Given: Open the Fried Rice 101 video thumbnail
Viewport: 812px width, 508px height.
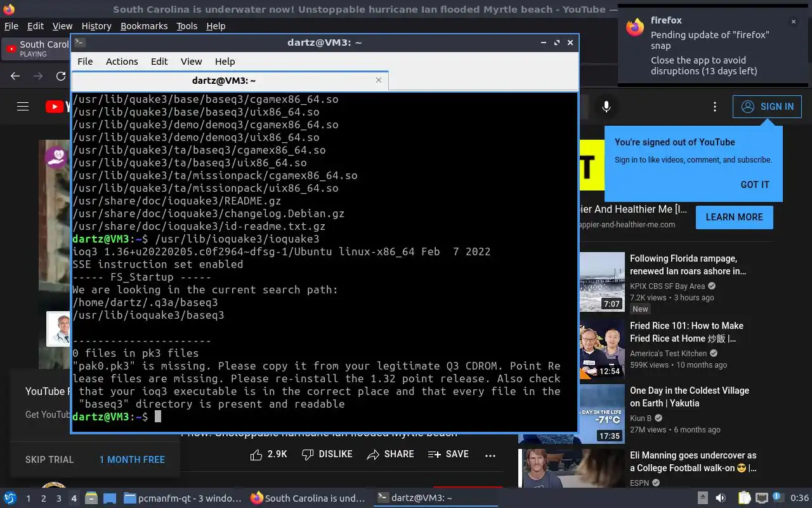Looking at the screenshot, I should point(603,349).
